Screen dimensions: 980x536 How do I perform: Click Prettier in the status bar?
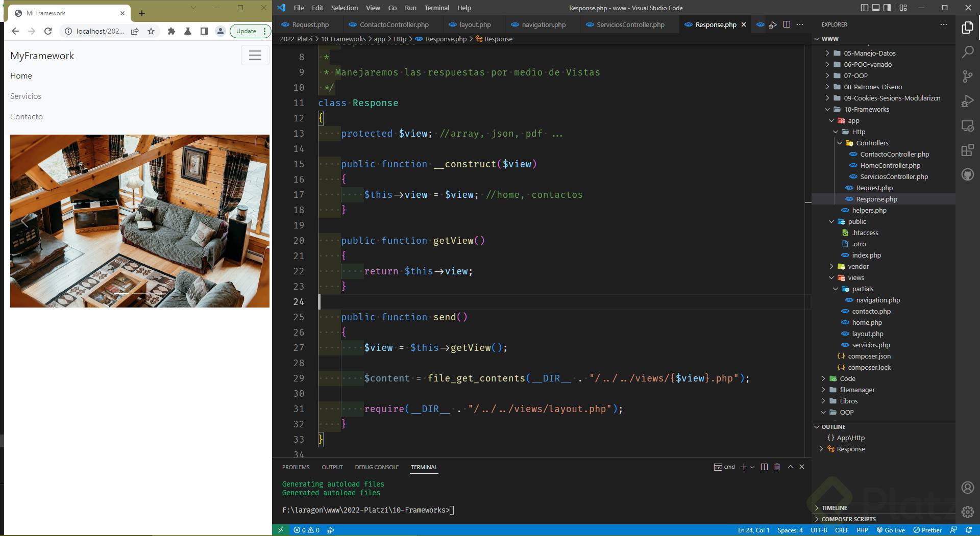[927, 530]
